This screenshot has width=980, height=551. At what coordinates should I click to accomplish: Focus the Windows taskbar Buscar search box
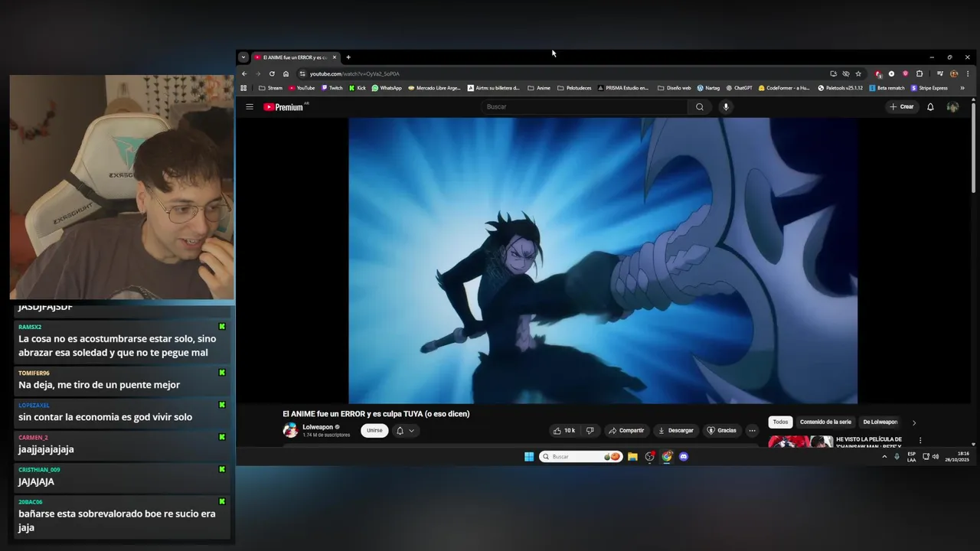[x=580, y=457]
